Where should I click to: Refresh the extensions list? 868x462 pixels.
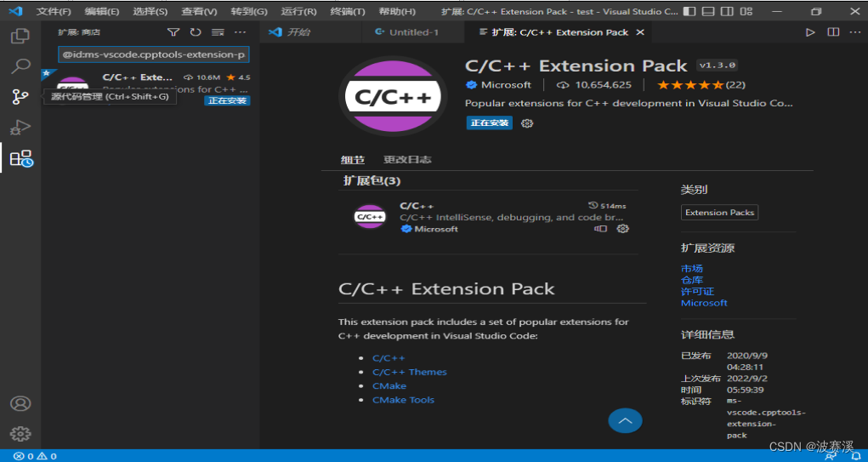coord(196,32)
